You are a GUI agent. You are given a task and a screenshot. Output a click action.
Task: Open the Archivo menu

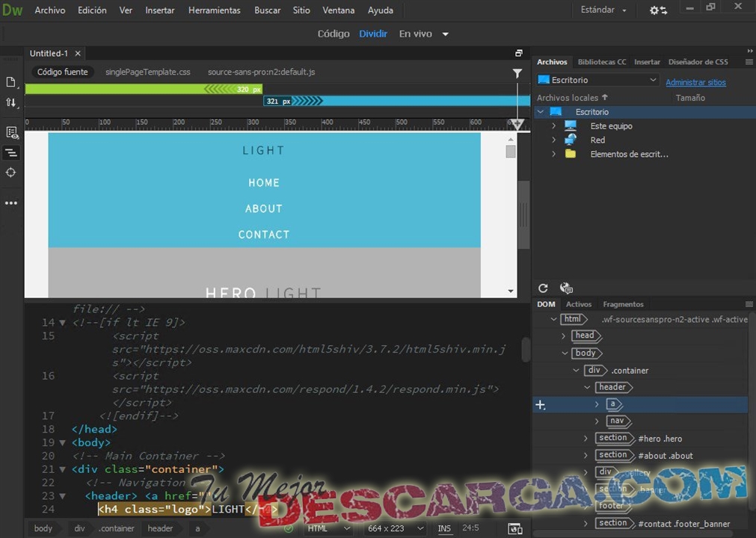[49, 10]
